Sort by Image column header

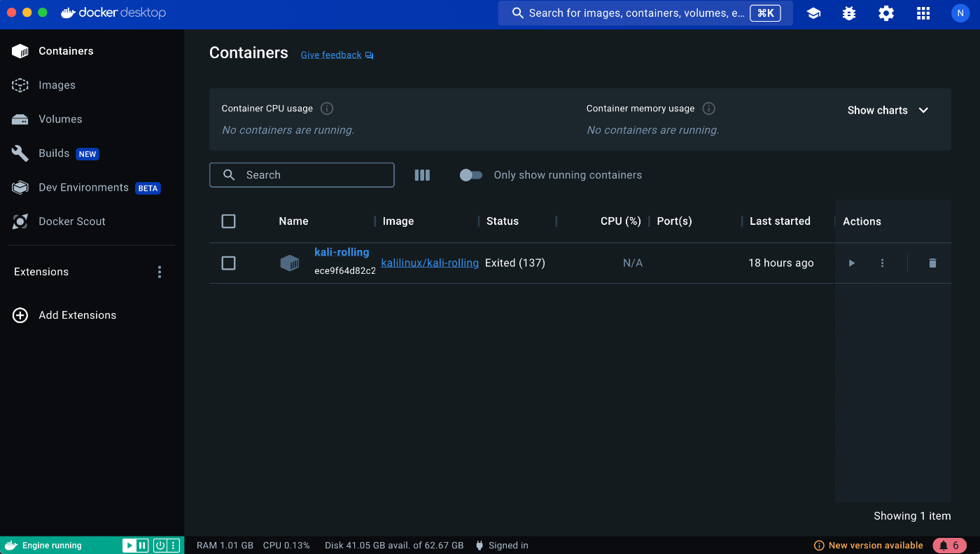398,221
